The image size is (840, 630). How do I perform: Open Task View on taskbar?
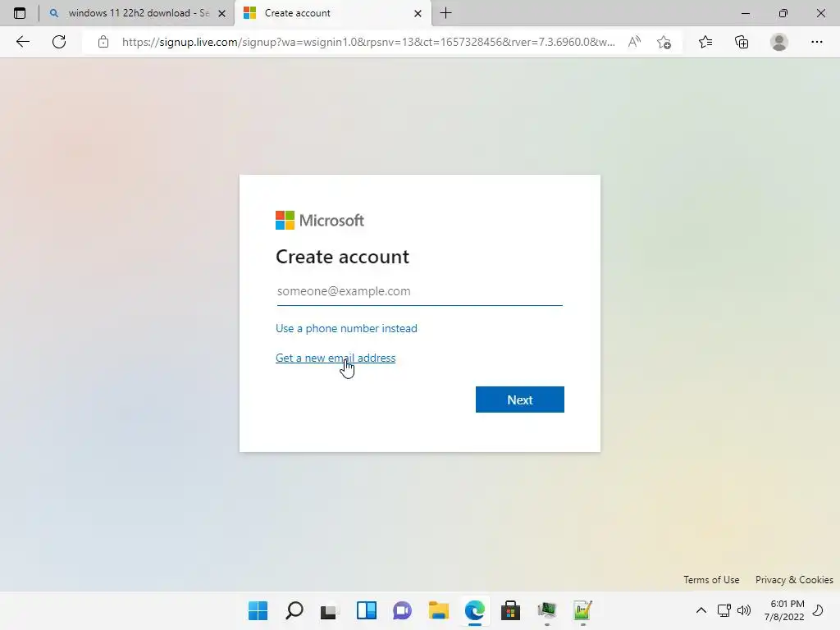[x=330, y=610]
